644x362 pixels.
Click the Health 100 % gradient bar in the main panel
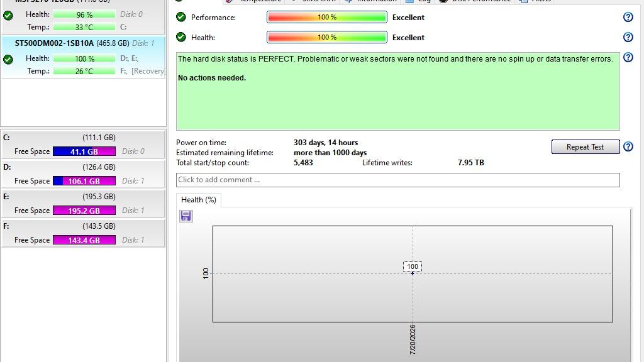[x=327, y=37]
